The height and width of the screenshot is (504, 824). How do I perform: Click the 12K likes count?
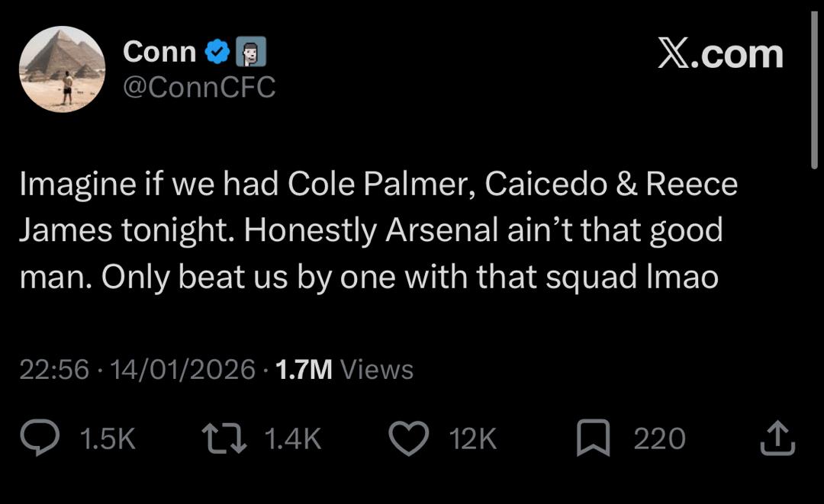coord(473,439)
